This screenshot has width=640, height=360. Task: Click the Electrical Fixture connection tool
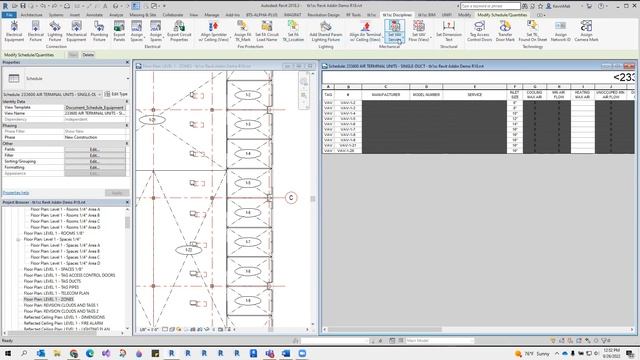coord(36,31)
